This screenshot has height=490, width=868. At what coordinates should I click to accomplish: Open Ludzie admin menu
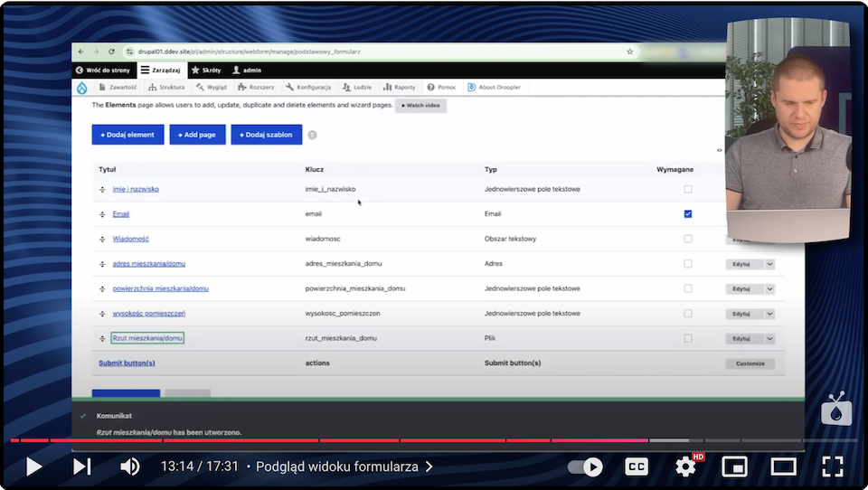tap(357, 88)
